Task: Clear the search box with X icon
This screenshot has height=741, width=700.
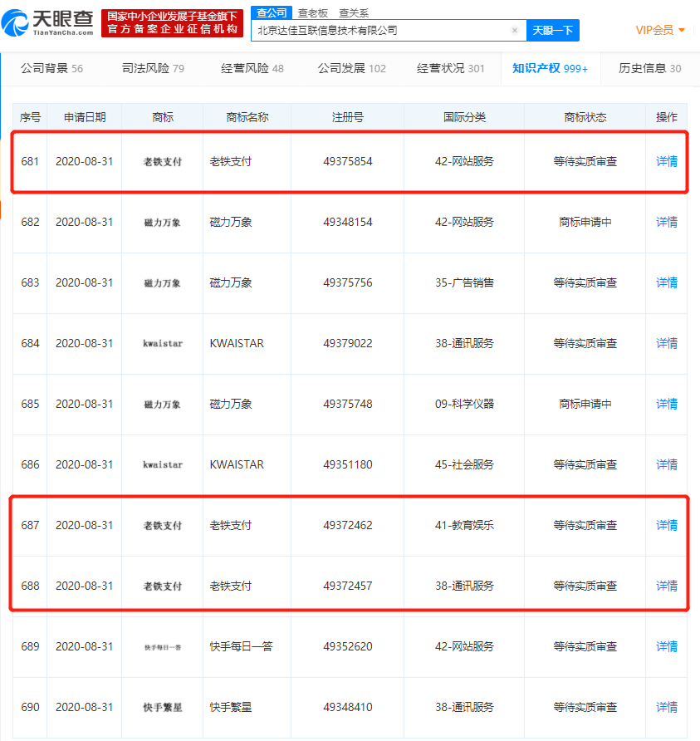Action: pyautogui.click(x=515, y=30)
